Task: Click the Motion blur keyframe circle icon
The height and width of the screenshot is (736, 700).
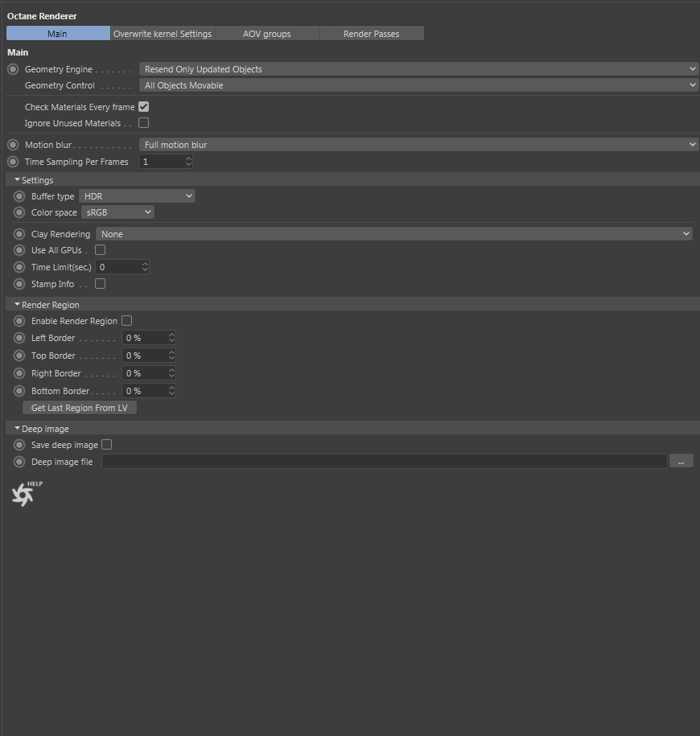Action: pyautogui.click(x=13, y=145)
